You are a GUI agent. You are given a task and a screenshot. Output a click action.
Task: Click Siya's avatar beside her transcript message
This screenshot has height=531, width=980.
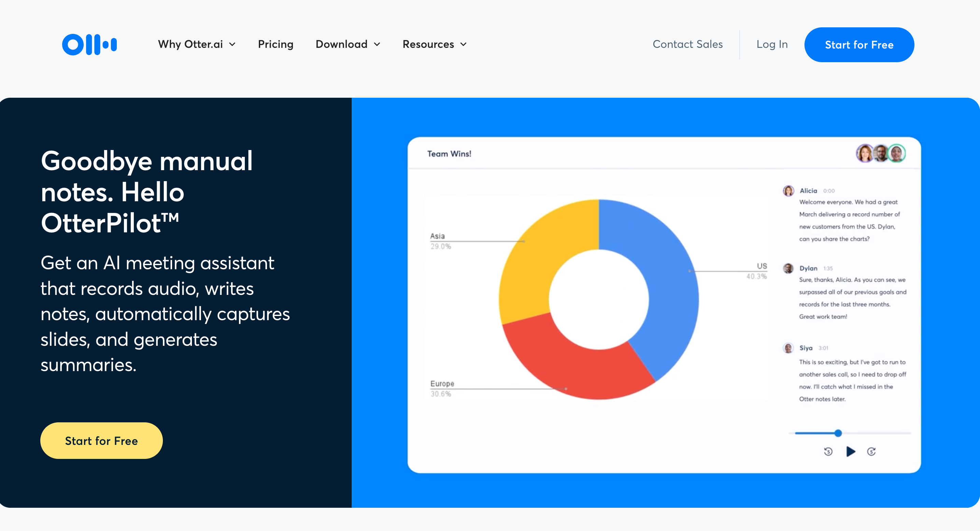788,348
